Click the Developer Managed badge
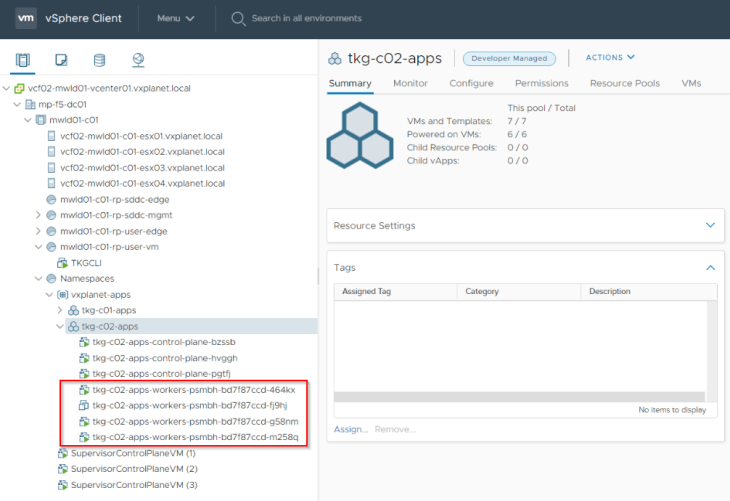730x501 pixels. (x=509, y=58)
